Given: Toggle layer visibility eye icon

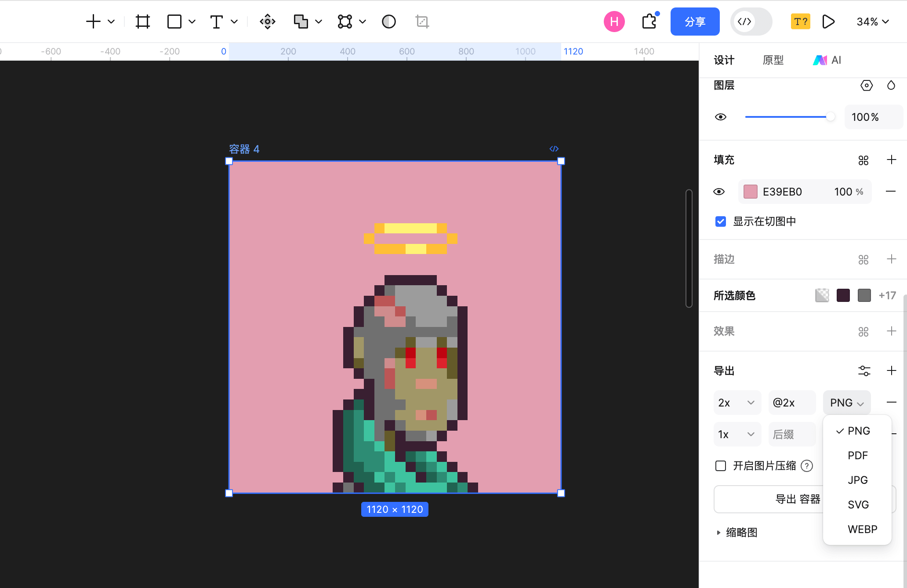Looking at the screenshot, I should (721, 117).
